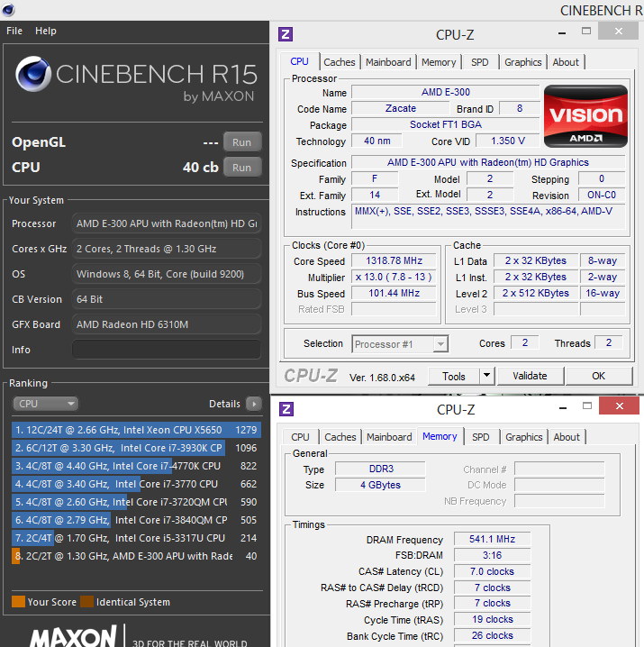
Task: Close the bottom CPU-Z Memory window
Action: [x=620, y=406]
